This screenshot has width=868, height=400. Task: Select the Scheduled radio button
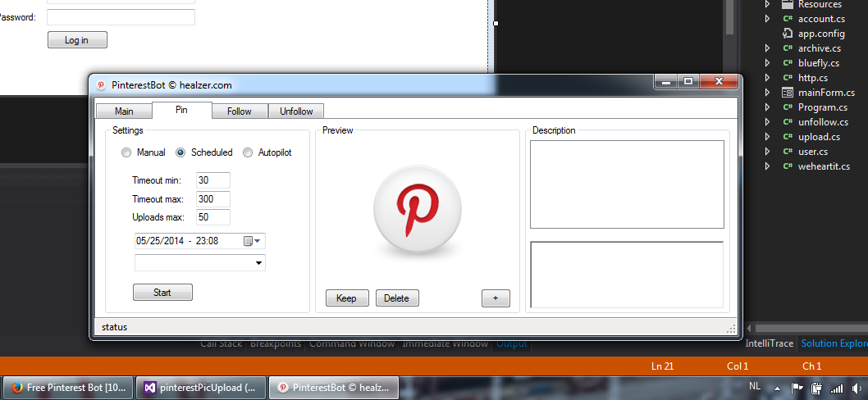(203, 152)
